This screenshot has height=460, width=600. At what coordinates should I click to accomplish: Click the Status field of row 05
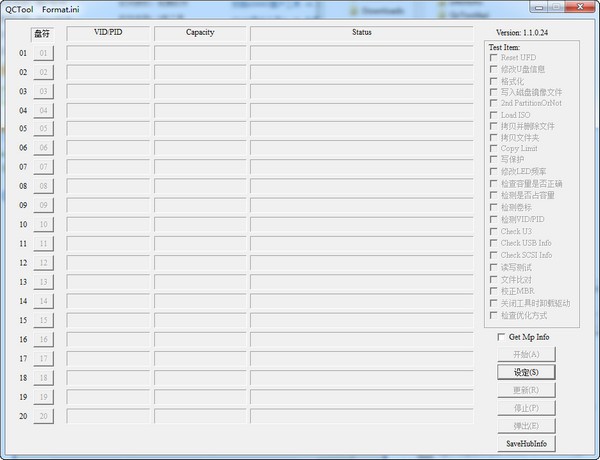pyautogui.click(x=363, y=129)
